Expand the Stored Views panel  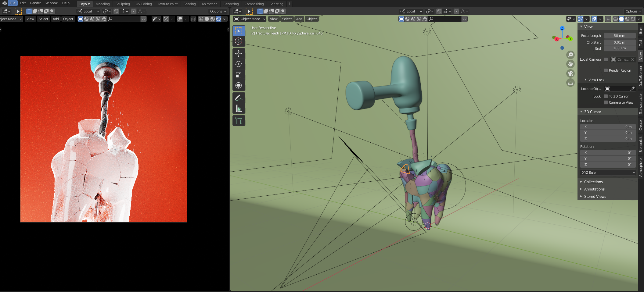pos(595,197)
